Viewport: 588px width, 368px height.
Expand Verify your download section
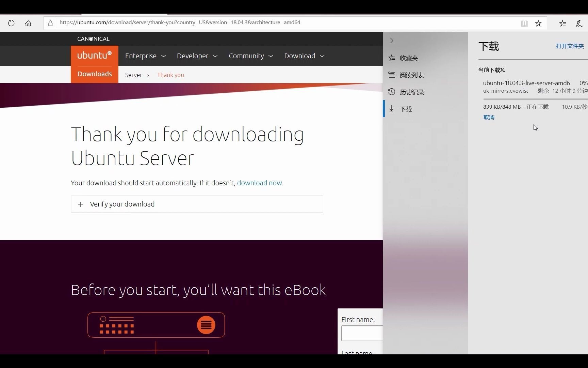coord(197,204)
